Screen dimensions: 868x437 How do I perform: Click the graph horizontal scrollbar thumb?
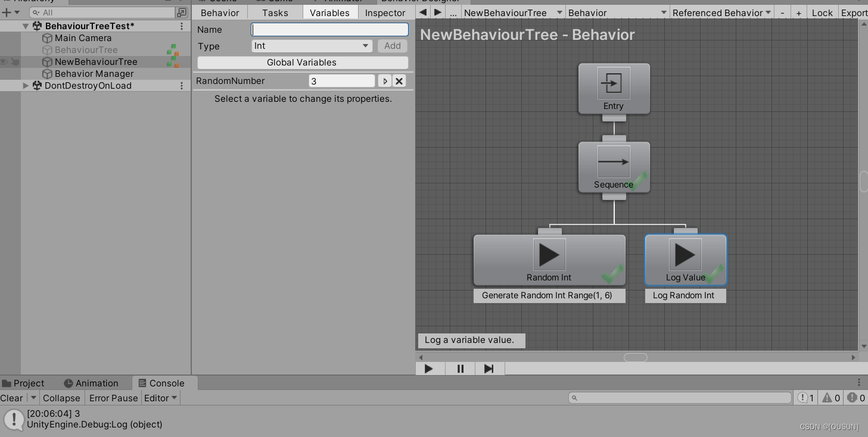point(636,357)
